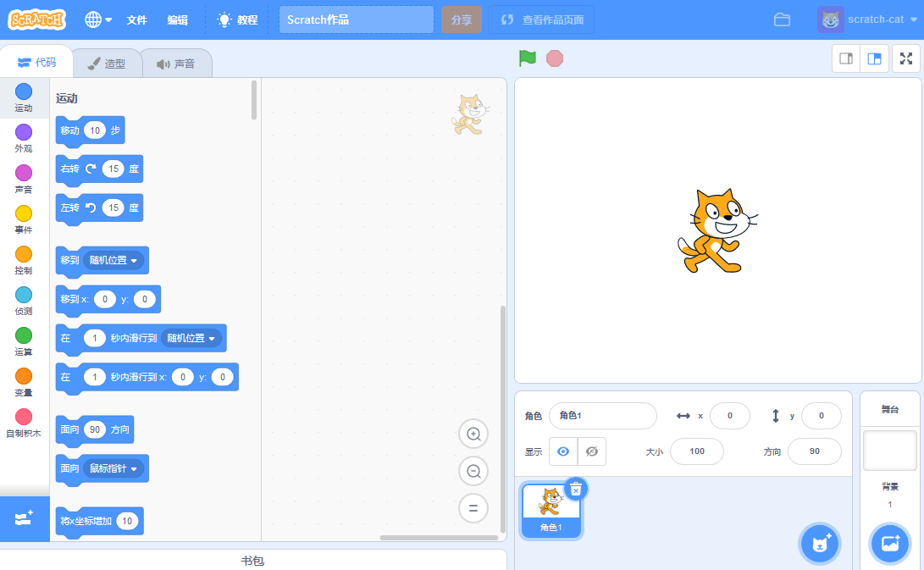The width and height of the screenshot is (924, 570).
Task: Show sprite with the eye visibility toggle
Action: 562,451
